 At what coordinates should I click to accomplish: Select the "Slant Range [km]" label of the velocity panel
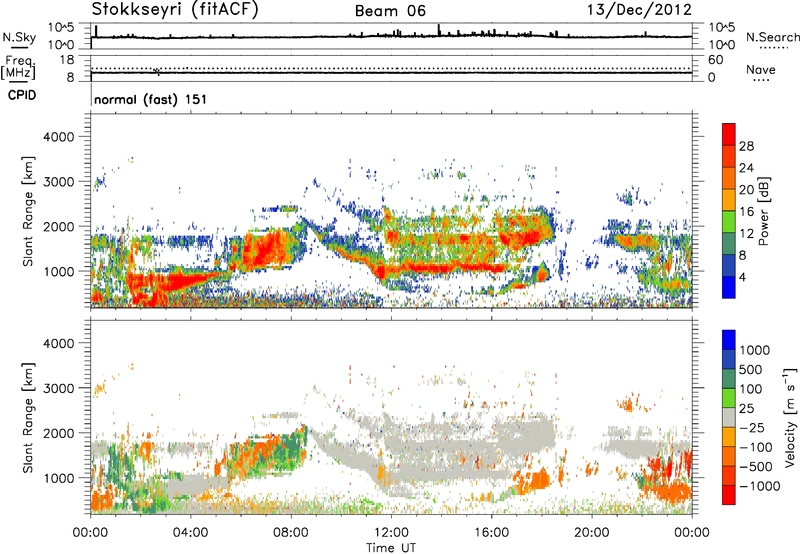coord(28,418)
